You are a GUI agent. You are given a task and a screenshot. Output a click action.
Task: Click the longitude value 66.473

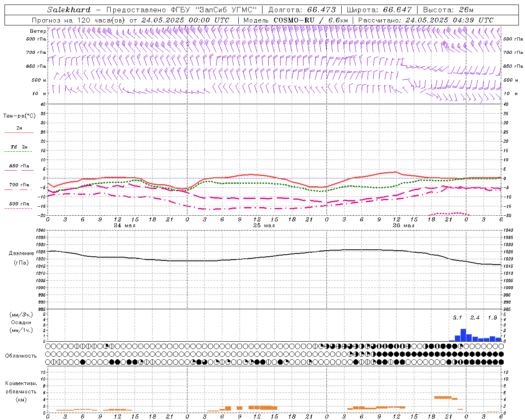pos(321,10)
